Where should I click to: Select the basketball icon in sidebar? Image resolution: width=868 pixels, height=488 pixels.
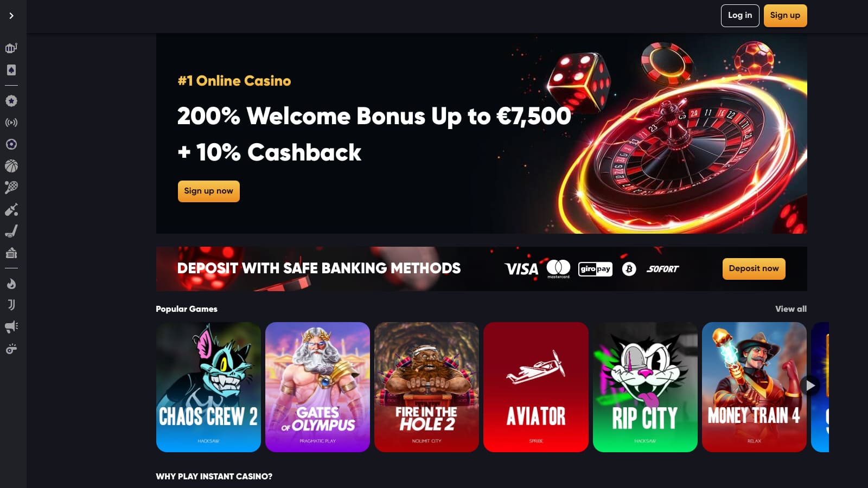(11, 166)
